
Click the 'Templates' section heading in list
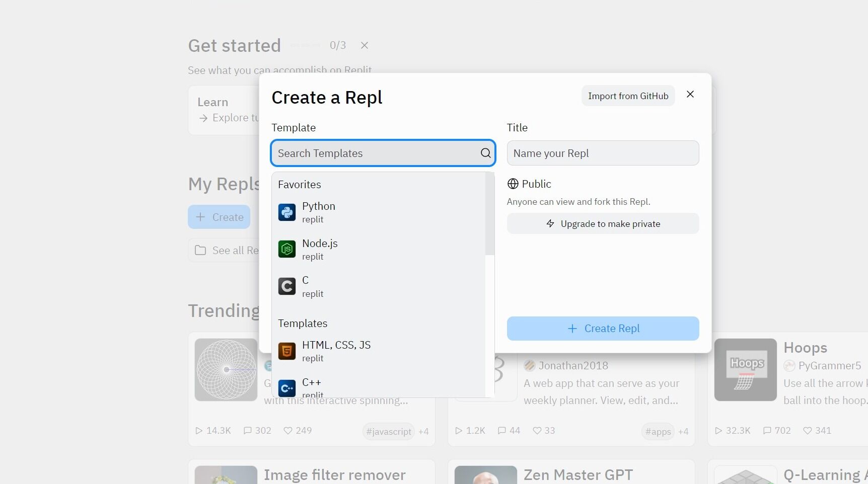303,324
